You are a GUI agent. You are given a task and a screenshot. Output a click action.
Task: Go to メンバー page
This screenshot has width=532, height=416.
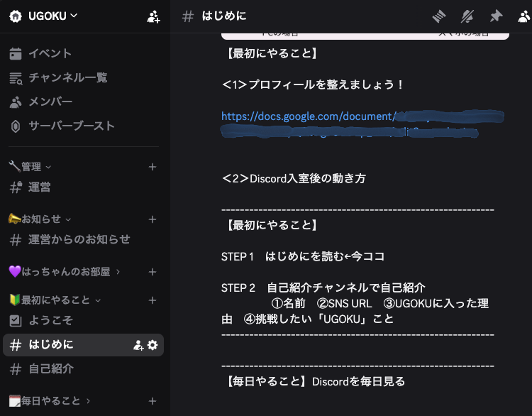50,102
